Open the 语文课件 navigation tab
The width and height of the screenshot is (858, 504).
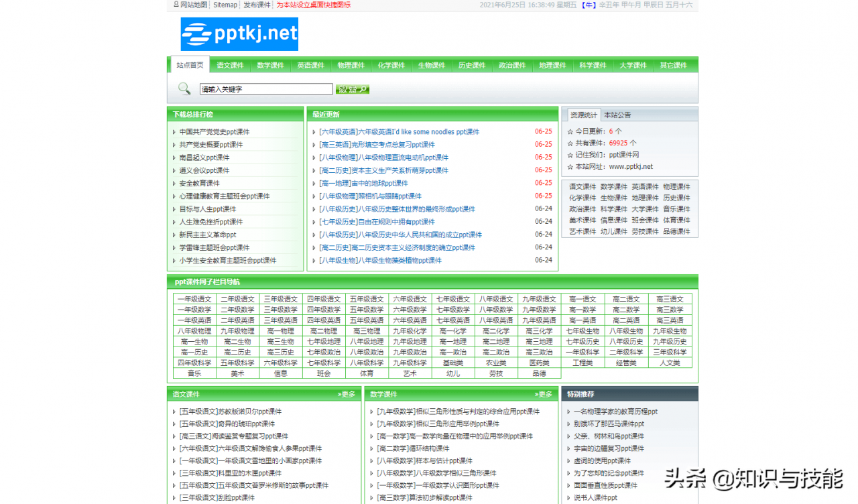[230, 65]
